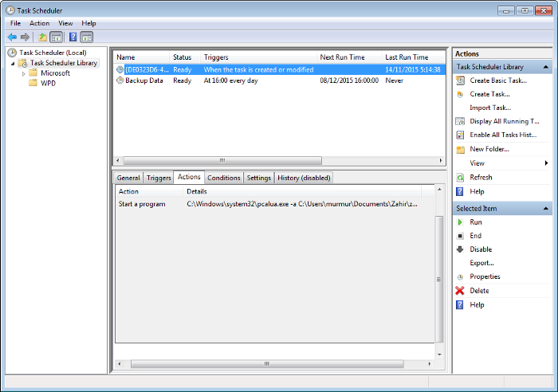Open the View menu in menu bar
Image resolution: width=558 pixels, height=392 pixels.
coord(65,23)
